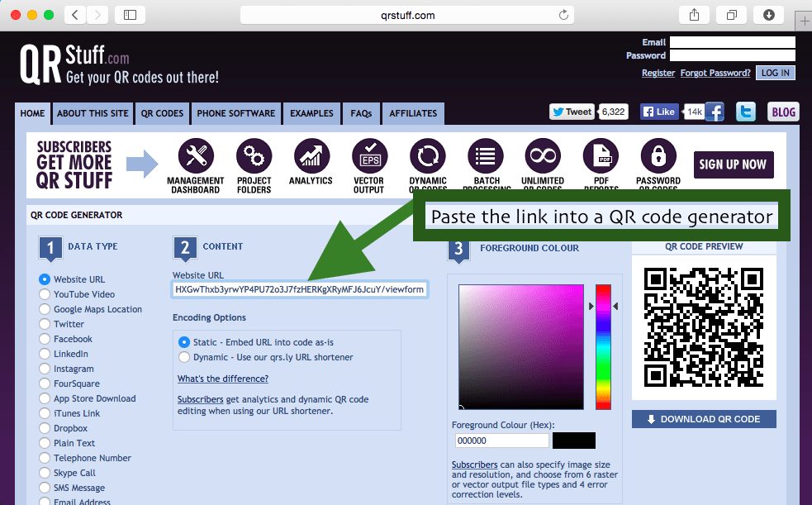Reload the page with the refresh icon

coord(563,15)
